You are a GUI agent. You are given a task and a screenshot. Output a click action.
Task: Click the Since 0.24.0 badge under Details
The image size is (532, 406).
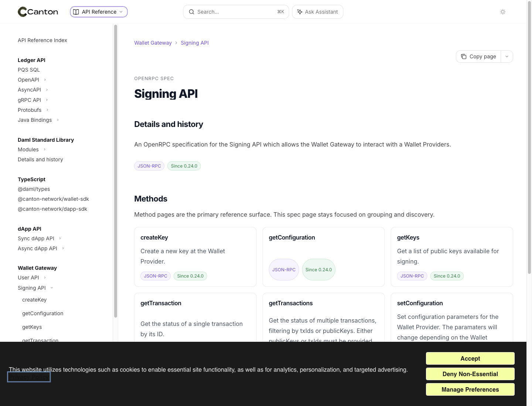(x=184, y=166)
